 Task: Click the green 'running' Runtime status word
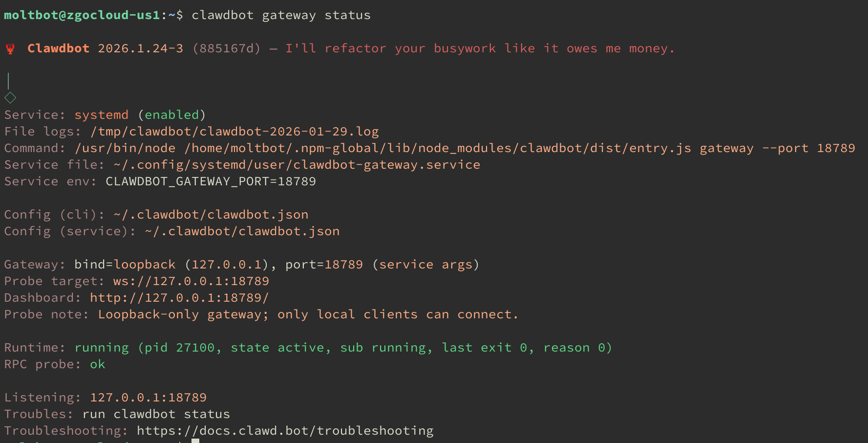[x=102, y=348]
